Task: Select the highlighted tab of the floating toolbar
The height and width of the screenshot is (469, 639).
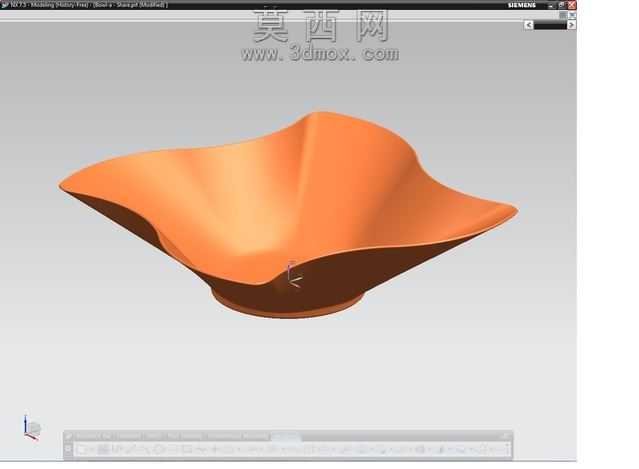Action: tap(286, 436)
